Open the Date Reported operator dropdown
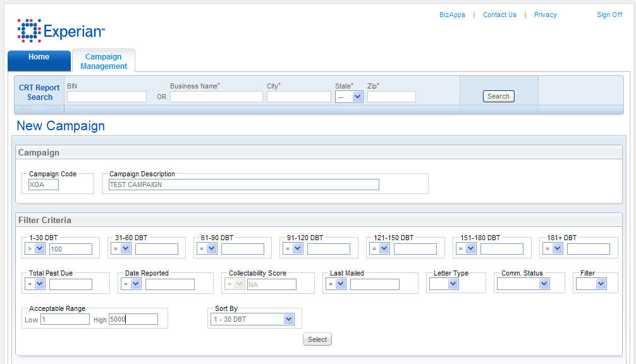 pyautogui.click(x=131, y=284)
